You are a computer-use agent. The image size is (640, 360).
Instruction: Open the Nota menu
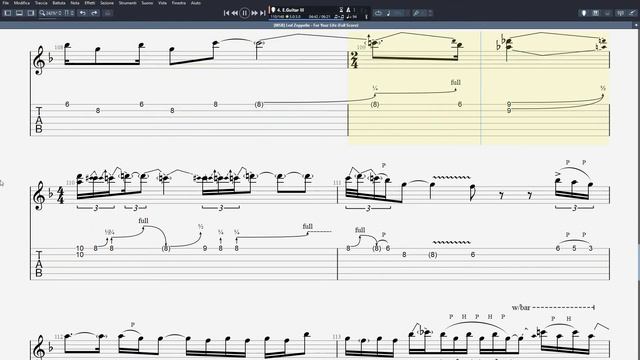tap(75, 3)
